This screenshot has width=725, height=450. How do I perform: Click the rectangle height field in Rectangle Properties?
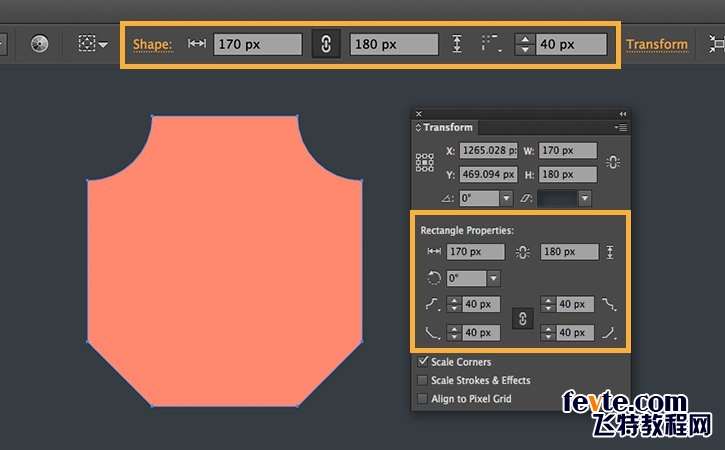(569, 252)
